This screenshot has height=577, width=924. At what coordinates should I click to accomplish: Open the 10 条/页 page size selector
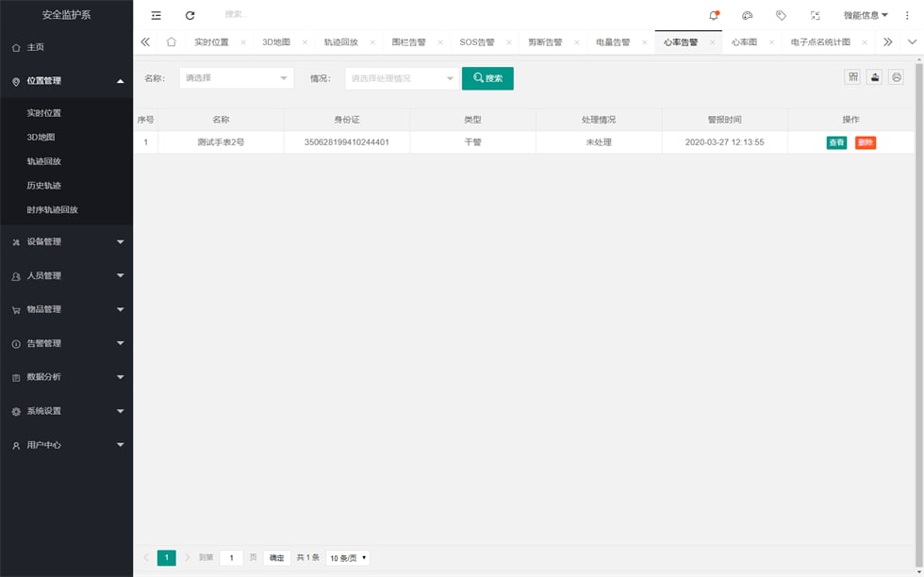[348, 558]
